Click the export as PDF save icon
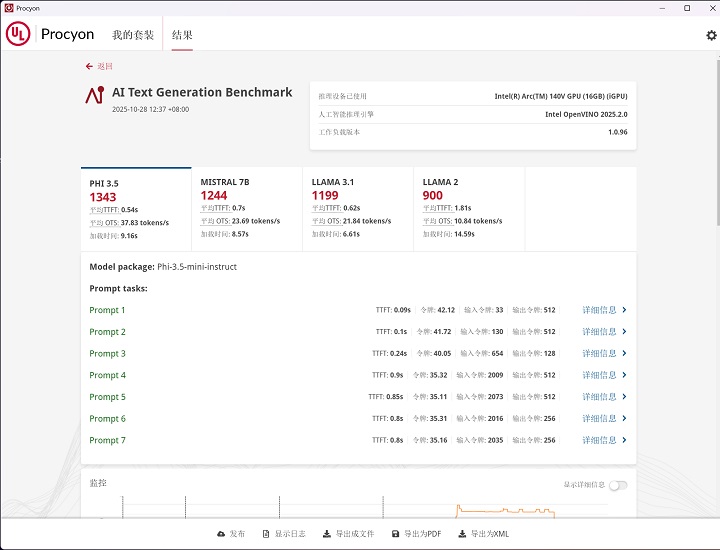 [395, 533]
